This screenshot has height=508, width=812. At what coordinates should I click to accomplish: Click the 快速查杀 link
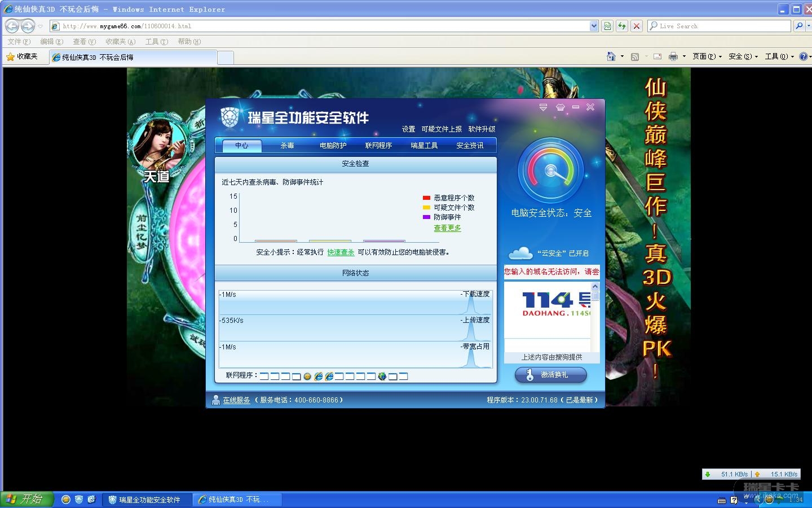(x=341, y=252)
